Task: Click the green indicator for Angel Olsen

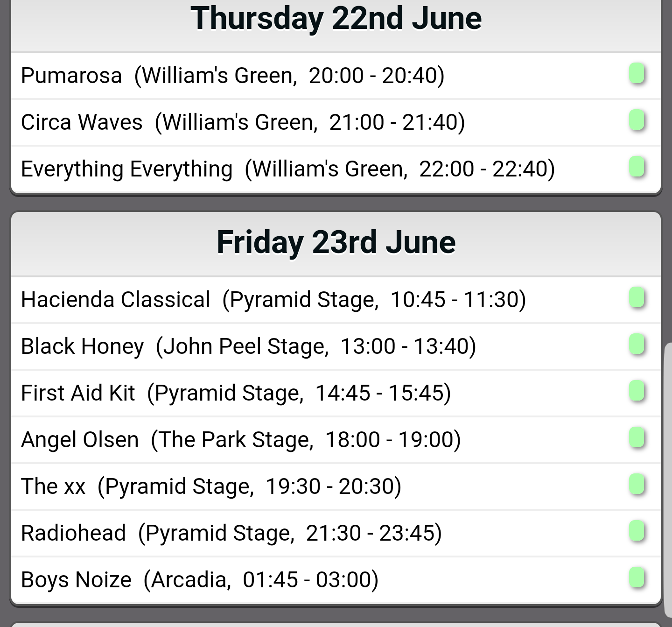Action: (x=637, y=438)
